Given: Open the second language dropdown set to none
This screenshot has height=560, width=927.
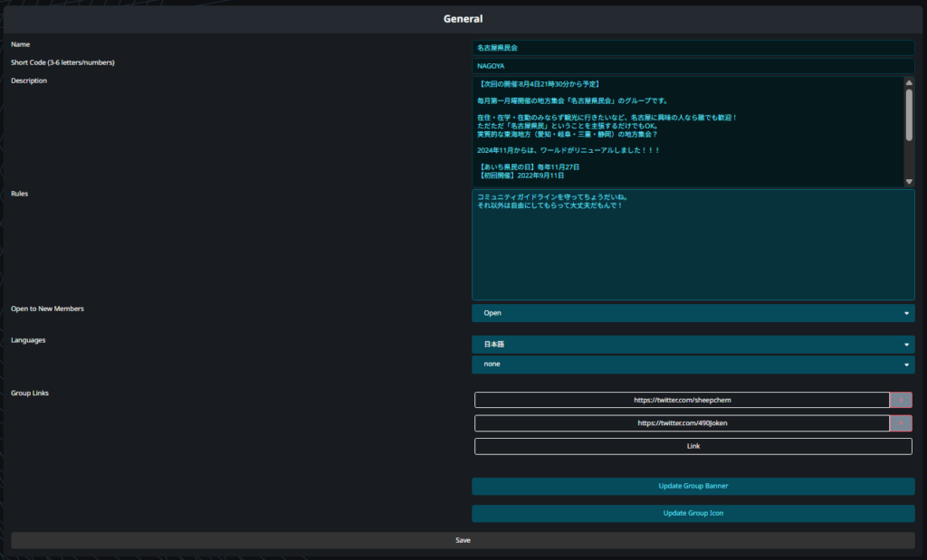Looking at the screenshot, I should pyautogui.click(x=693, y=365).
